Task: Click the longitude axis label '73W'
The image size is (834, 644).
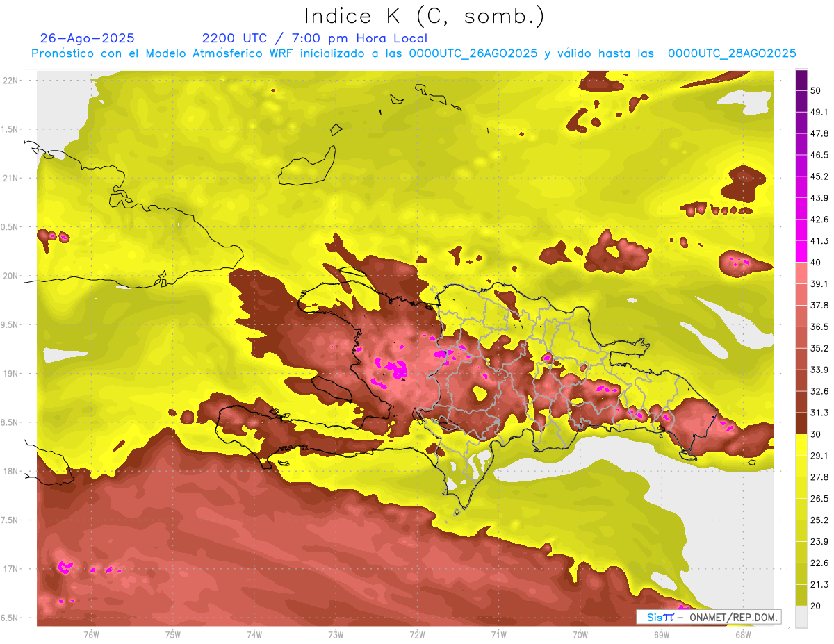Action: click(336, 635)
